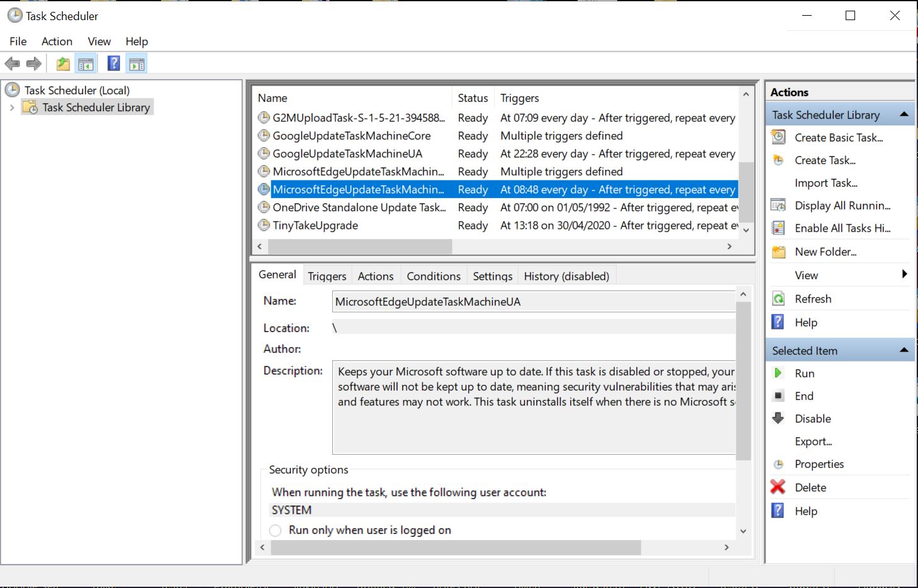Viewport: 918px width, 588px height.
Task: Click the Properties clock icon
Action: coord(778,464)
